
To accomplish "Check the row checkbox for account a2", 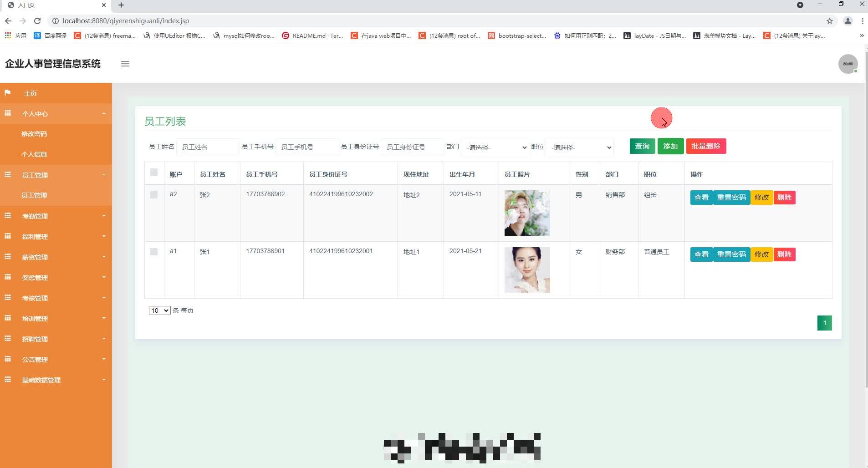I will tap(154, 195).
